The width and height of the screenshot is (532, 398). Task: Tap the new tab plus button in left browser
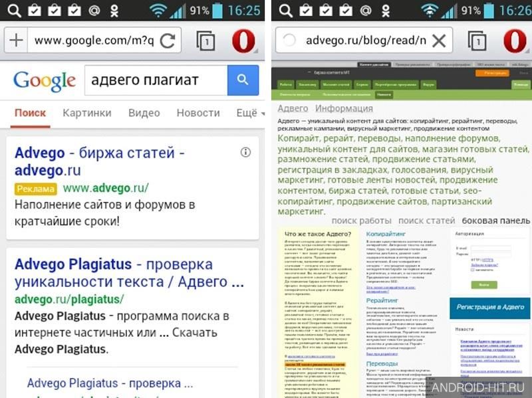click(x=16, y=41)
